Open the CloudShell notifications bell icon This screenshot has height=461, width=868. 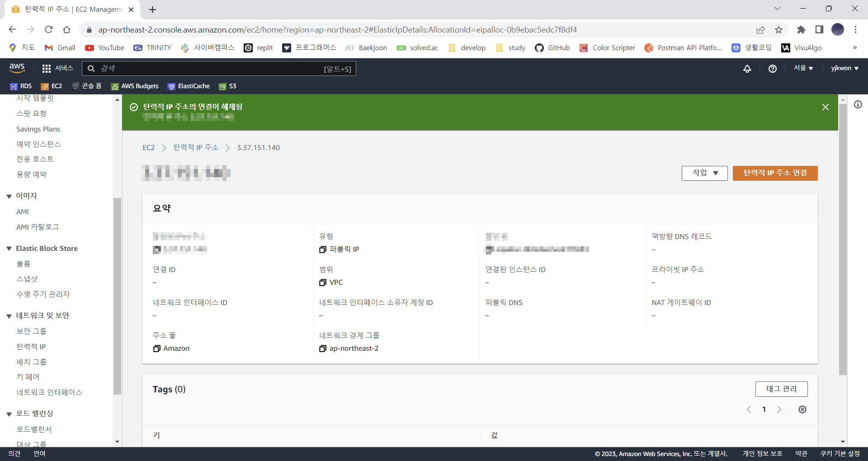pos(747,68)
